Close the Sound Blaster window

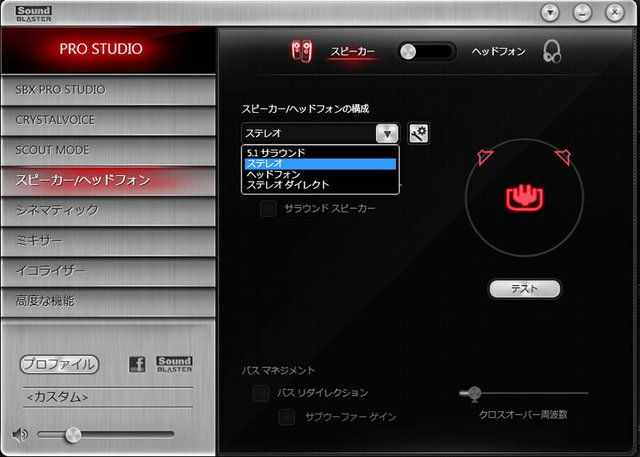pos(614,13)
